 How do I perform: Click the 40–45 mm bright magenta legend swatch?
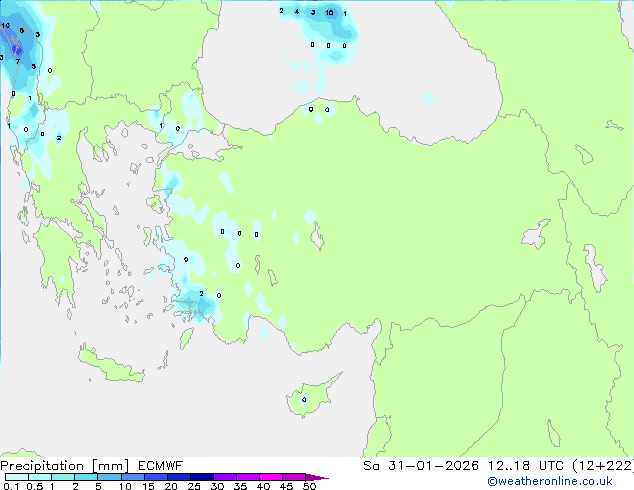point(271,477)
